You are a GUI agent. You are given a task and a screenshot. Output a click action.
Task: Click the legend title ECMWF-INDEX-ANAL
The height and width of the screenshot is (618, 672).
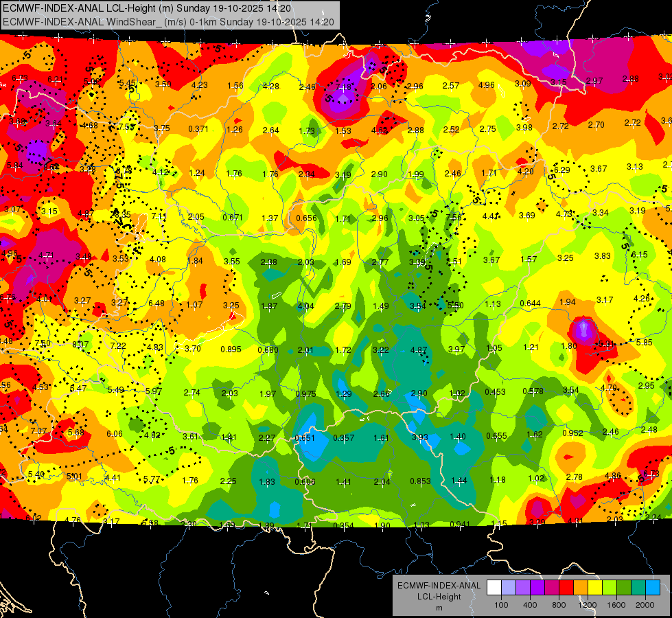point(439,586)
